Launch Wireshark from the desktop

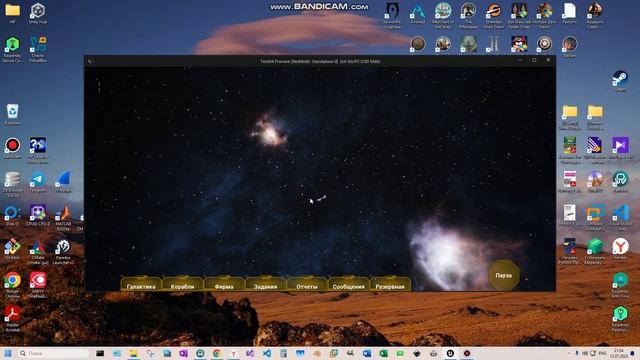[x=63, y=182]
